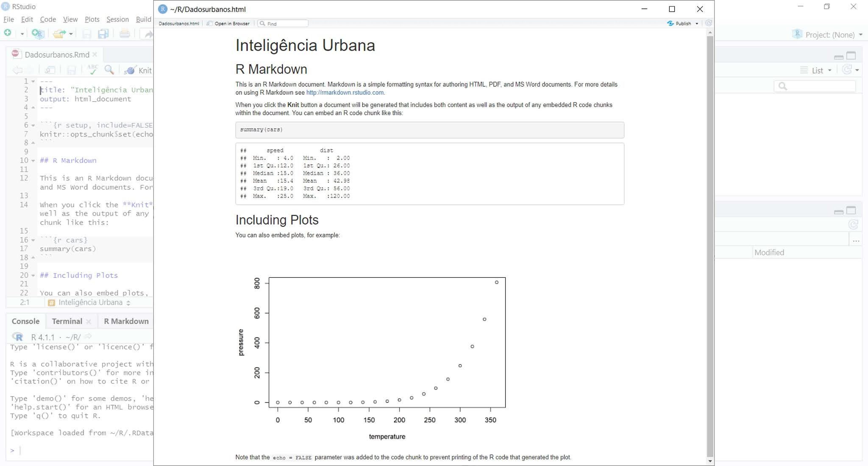Click the Save All documents icon
The width and height of the screenshot is (868, 466).
(x=103, y=34)
